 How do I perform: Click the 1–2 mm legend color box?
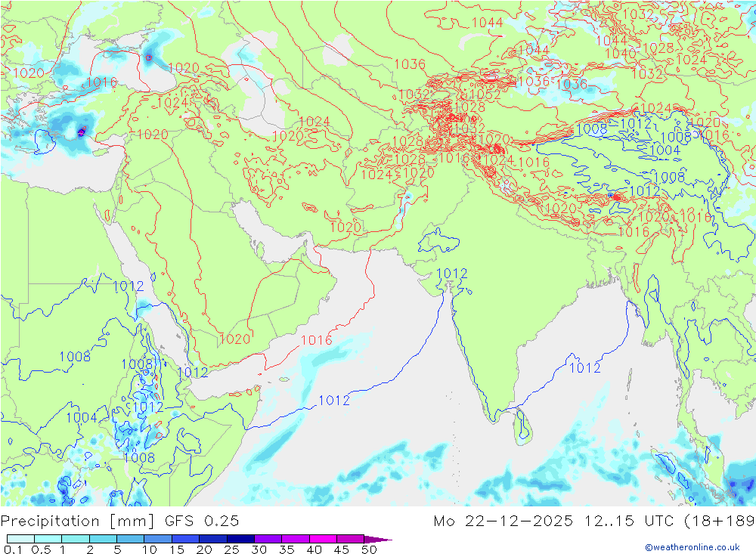76,539
